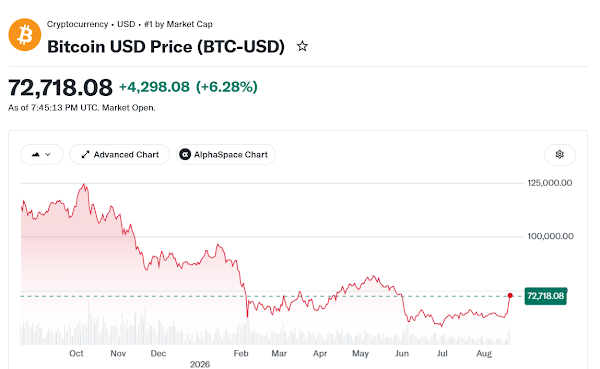The image size is (600, 369).
Task: Click the #1 by Market Cap link
Action: point(178,24)
